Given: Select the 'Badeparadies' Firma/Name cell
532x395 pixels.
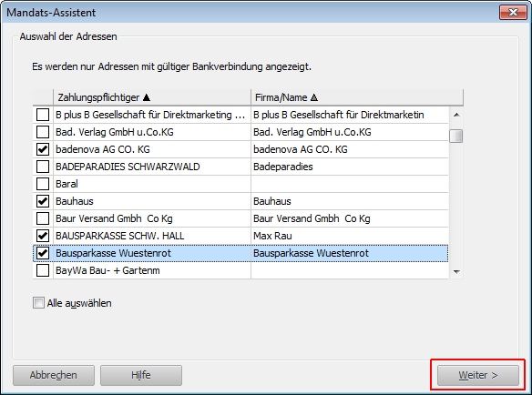Looking at the screenshot, I should tap(350, 167).
